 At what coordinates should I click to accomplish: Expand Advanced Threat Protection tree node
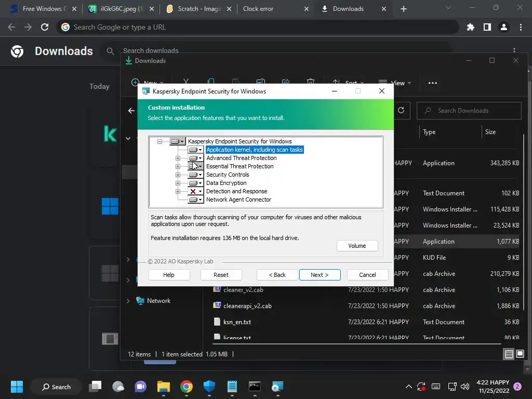click(178, 158)
